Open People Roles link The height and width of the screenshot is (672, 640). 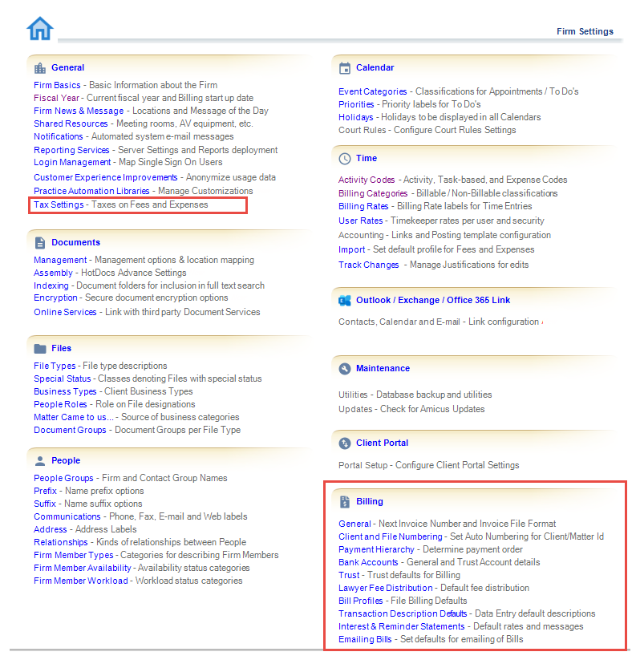click(60, 405)
